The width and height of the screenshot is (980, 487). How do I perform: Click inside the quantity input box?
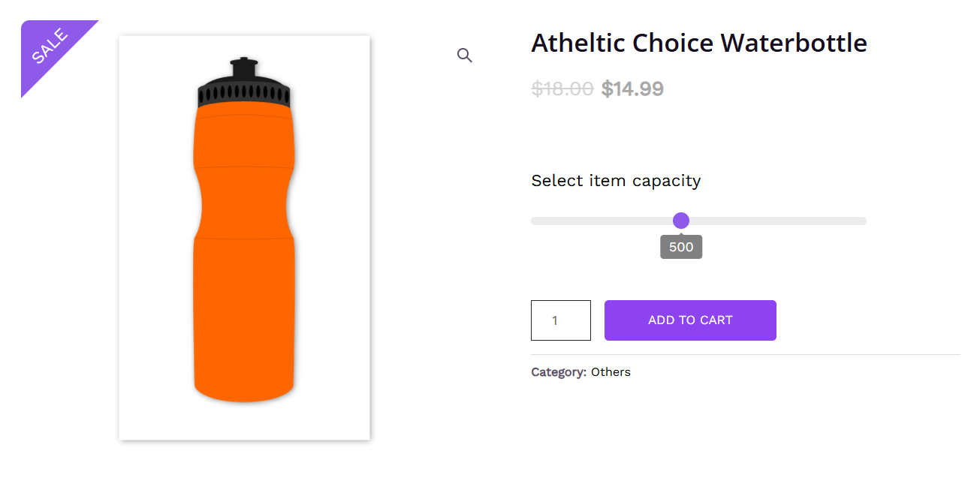point(560,320)
